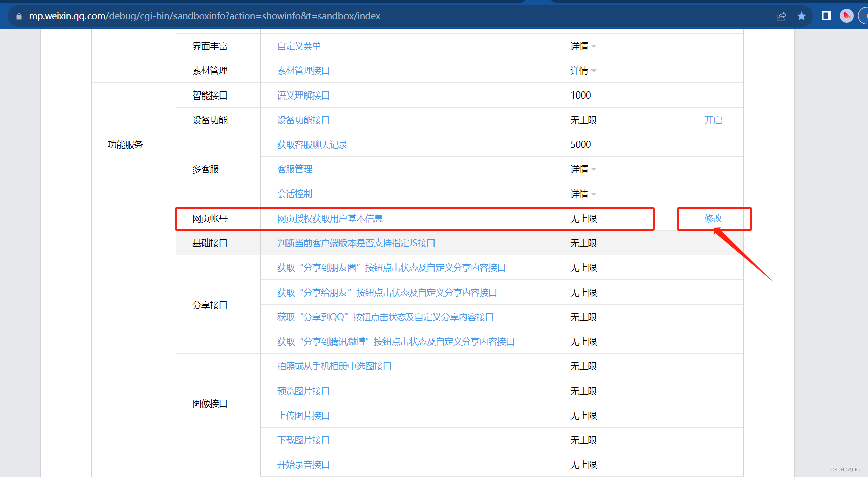868x477 pixels.
Task: Open the 下载图片接口 link
Action: pos(303,440)
